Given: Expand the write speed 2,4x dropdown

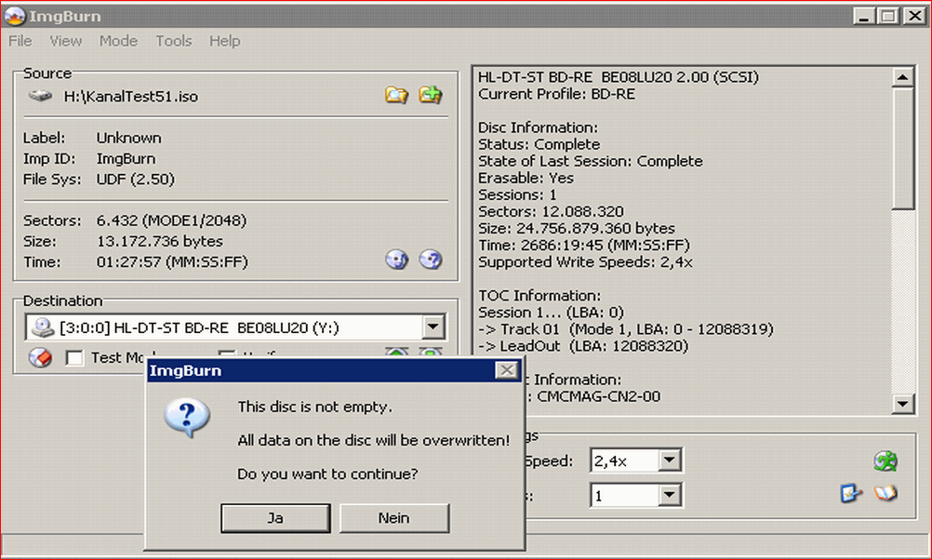Looking at the screenshot, I should coord(670,460).
